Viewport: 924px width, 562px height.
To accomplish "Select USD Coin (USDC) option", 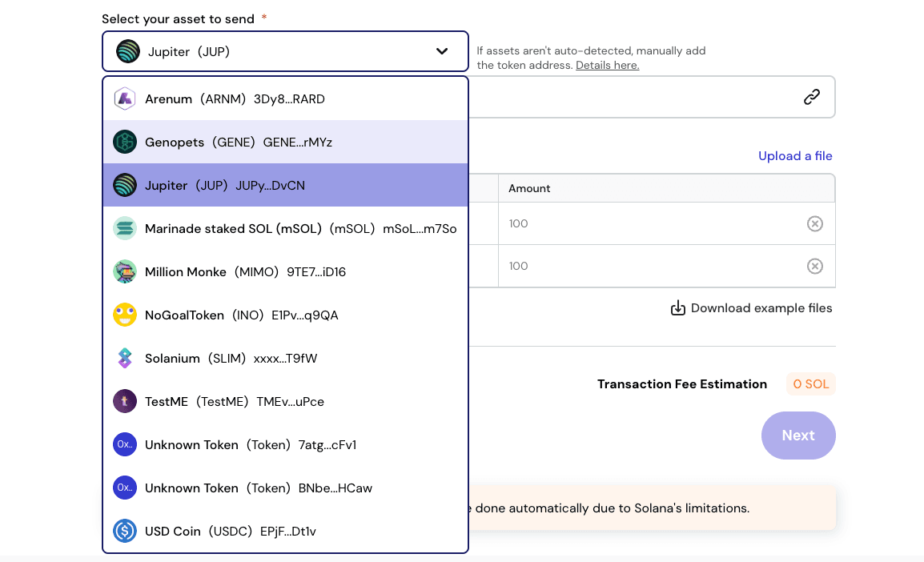I will (285, 531).
